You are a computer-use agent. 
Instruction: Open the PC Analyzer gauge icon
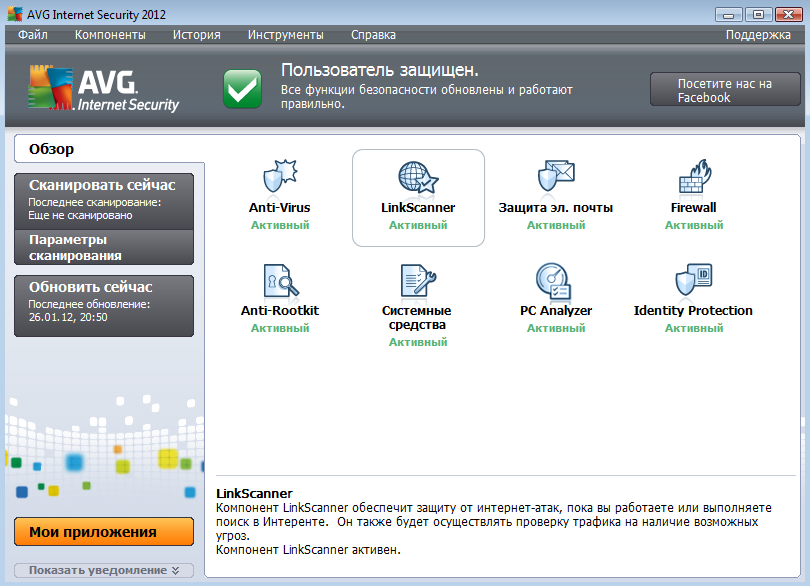553,281
